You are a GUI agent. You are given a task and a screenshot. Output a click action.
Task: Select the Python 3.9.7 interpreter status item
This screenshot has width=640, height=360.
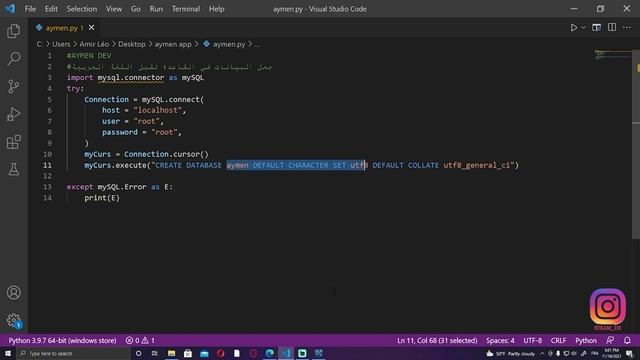[x=62, y=340]
